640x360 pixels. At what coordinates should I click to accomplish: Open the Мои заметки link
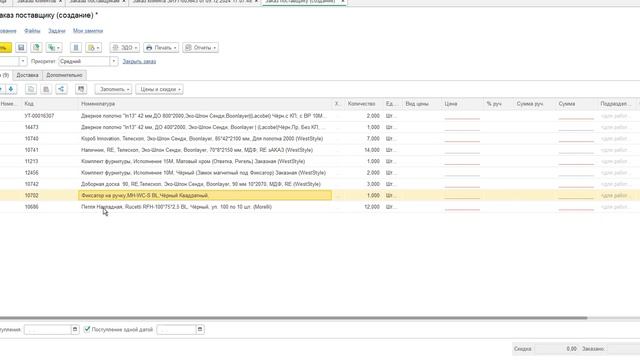[88, 31]
